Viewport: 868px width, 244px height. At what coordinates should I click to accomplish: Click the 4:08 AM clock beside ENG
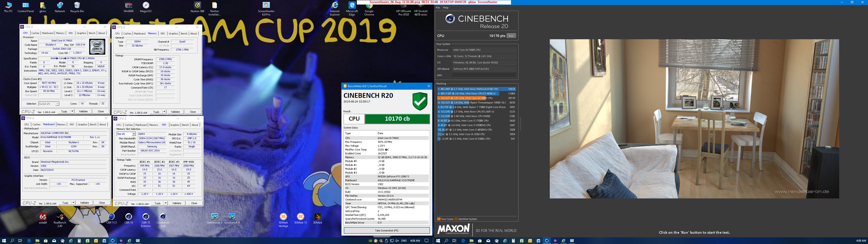[415, 241]
